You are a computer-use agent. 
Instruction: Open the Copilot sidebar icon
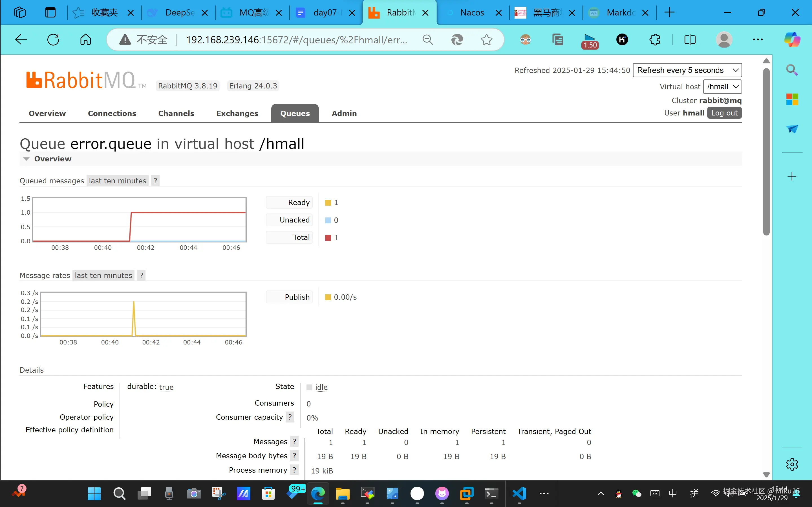(x=792, y=40)
